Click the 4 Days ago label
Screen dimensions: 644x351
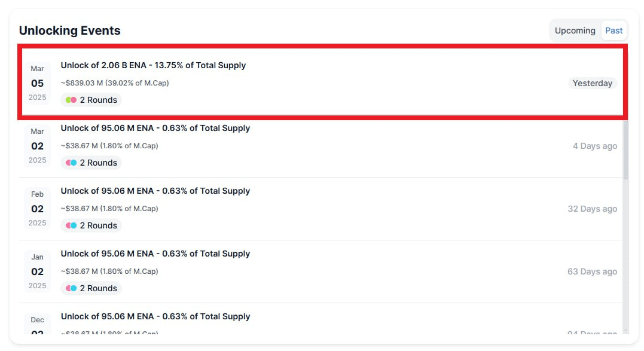(x=595, y=146)
